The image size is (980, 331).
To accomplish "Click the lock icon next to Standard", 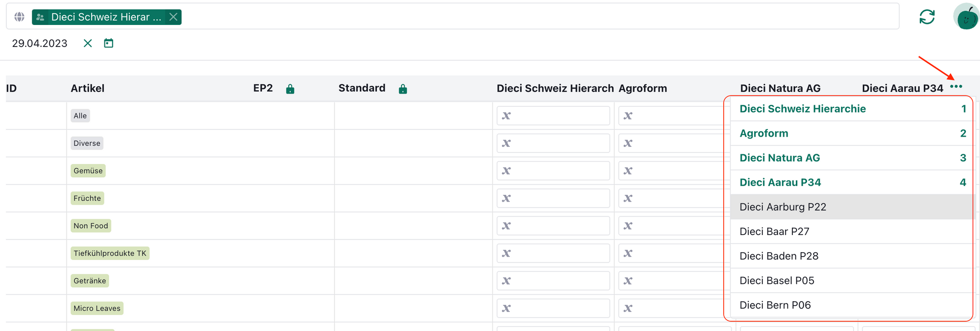I will [x=403, y=89].
